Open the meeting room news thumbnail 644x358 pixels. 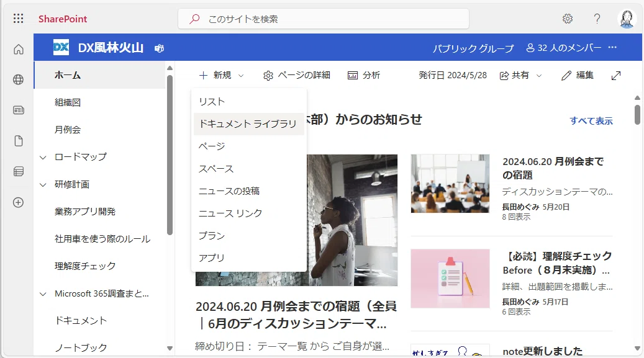(450, 184)
